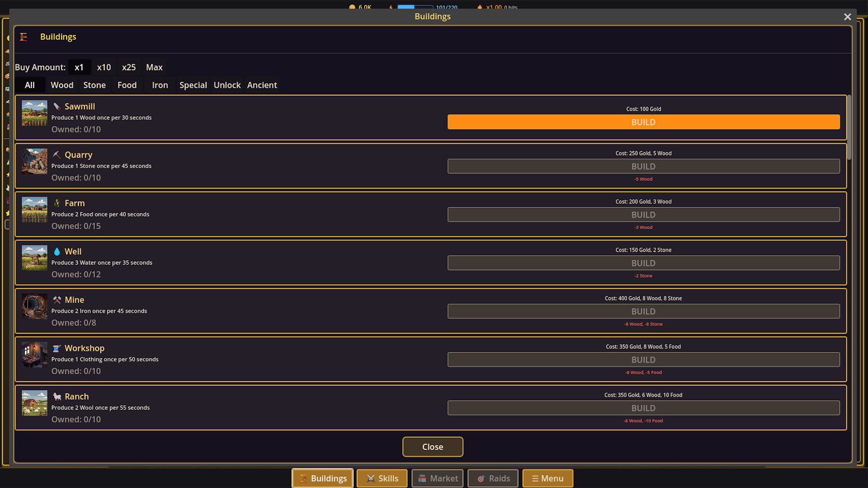
Task: Enable the Max buy amount
Action: coord(154,67)
